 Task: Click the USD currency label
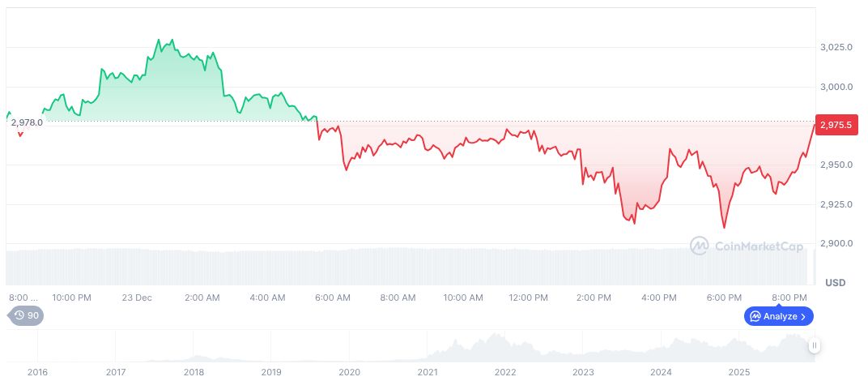(x=835, y=283)
